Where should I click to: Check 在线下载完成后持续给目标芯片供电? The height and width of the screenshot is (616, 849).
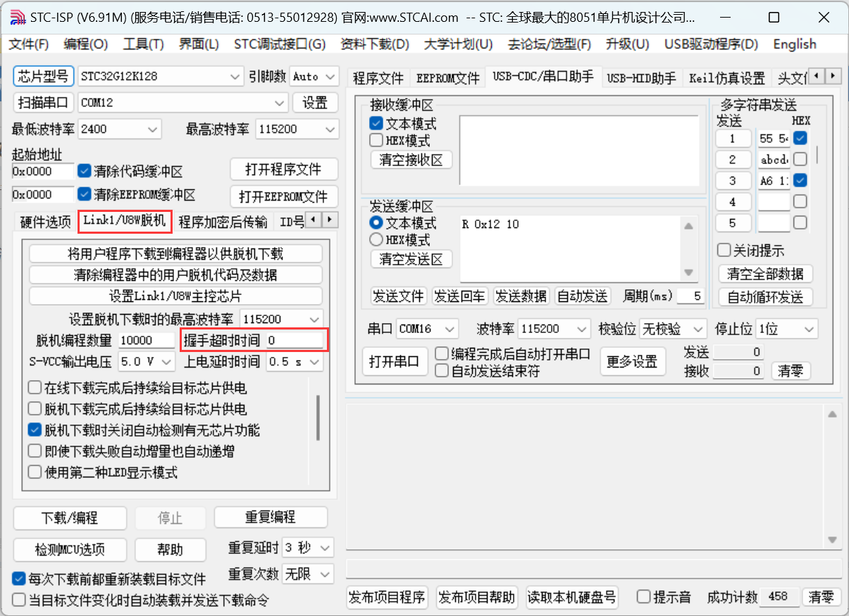(x=35, y=387)
